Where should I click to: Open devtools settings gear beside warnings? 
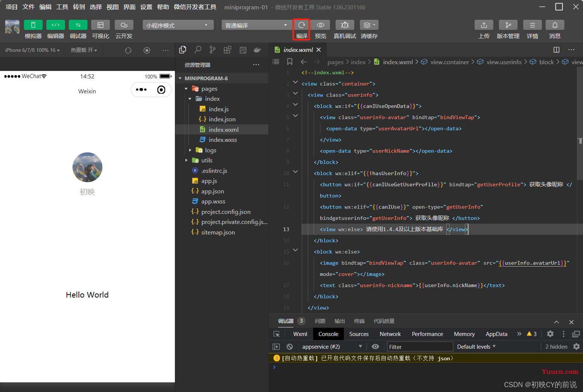click(x=550, y=334)
